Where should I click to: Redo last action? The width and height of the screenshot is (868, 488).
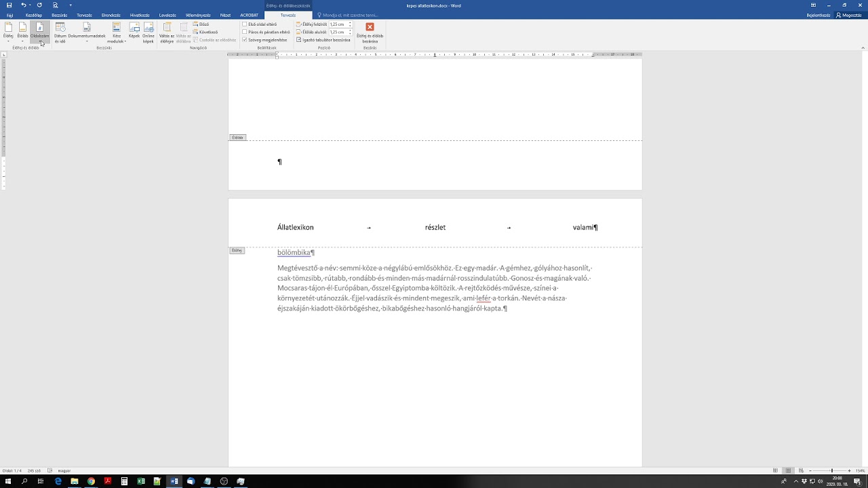(x=39, y=5)
